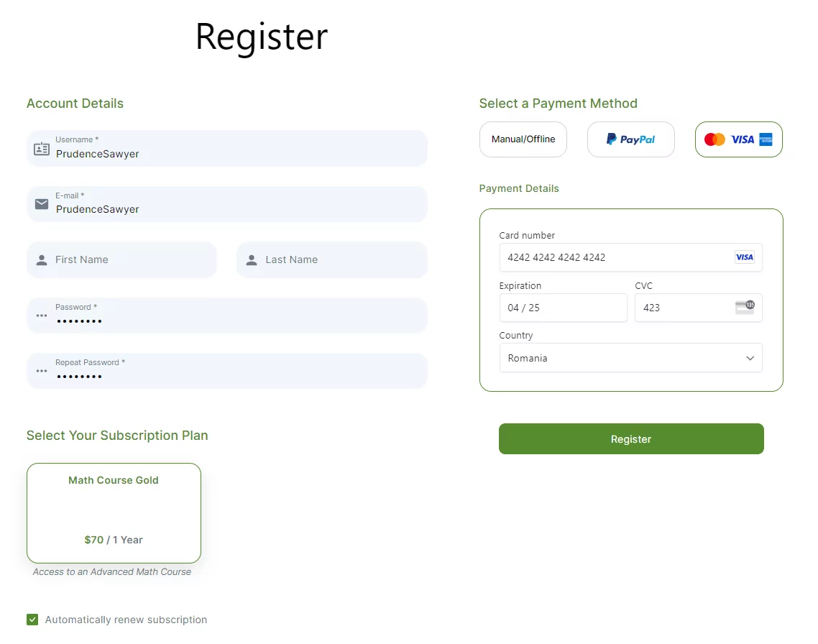Click the dots icon beside Repeat Password
The width and height of the screenshot is (818, 644).
42,371
